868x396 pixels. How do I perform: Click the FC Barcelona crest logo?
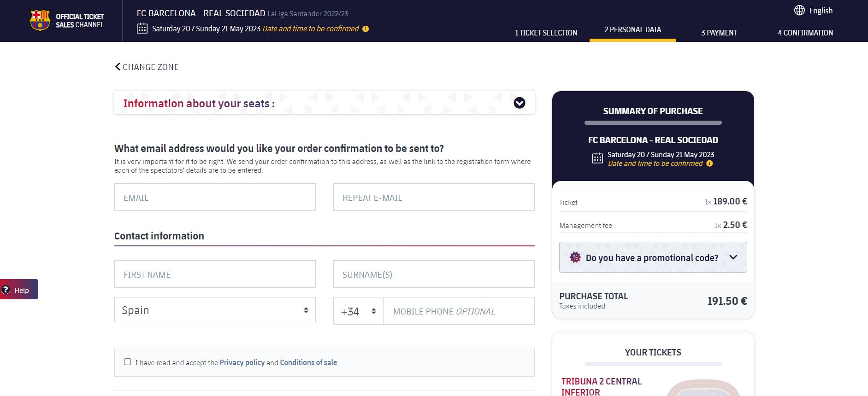(40, 21)
